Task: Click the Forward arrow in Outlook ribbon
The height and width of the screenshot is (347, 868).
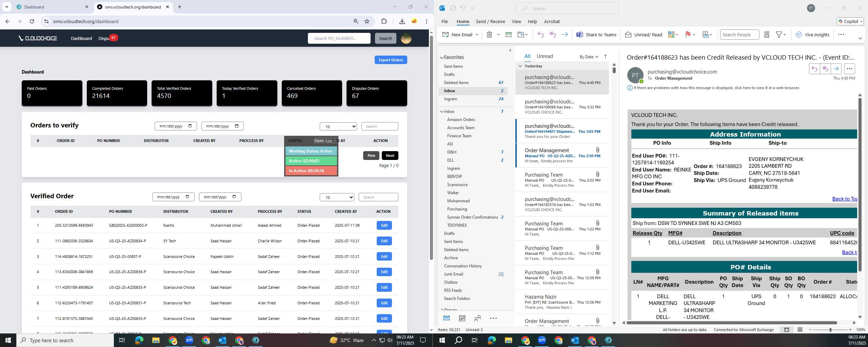Action: (x=565, y=35)
